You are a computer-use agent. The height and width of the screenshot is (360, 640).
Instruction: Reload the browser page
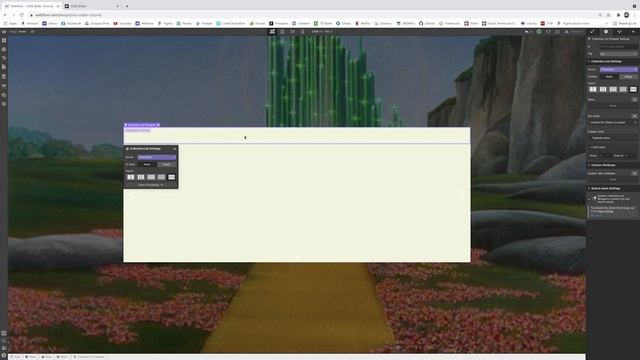tap(22, 15)
